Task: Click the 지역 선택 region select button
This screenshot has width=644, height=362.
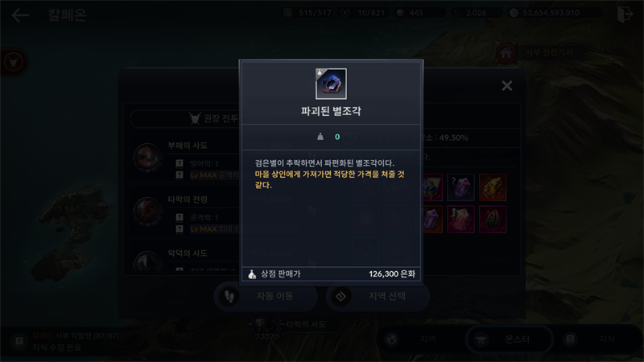Action: [378, 296]
